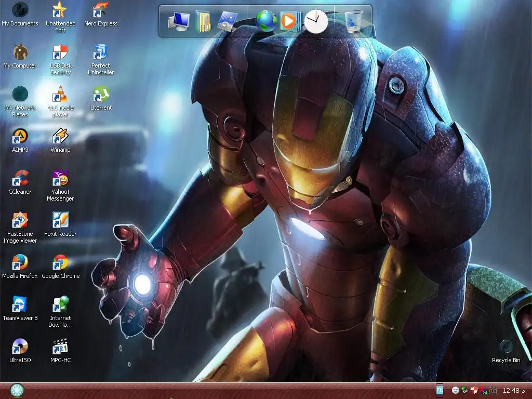Click the green arrow download tray icon

pos(464,391)
